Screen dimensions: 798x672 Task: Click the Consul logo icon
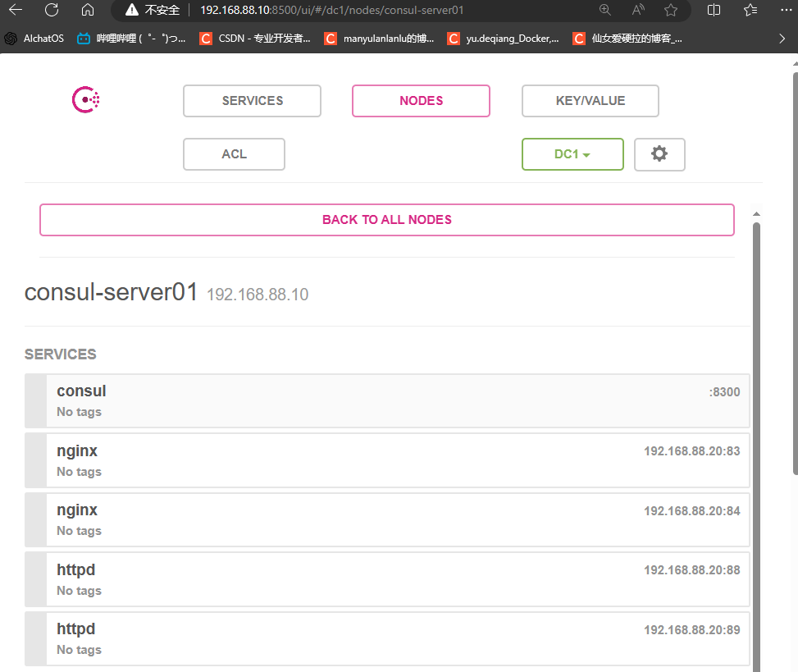coord(85,100)
